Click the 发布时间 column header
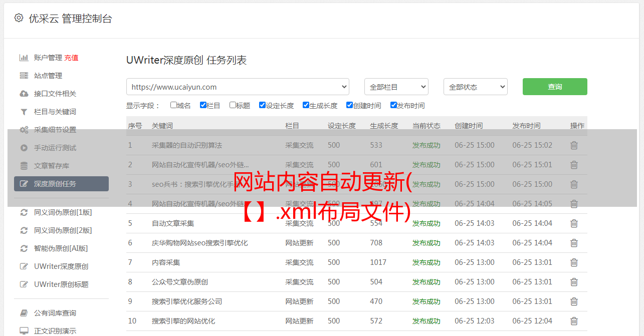 pyautogui.click(x=526, y=126)
